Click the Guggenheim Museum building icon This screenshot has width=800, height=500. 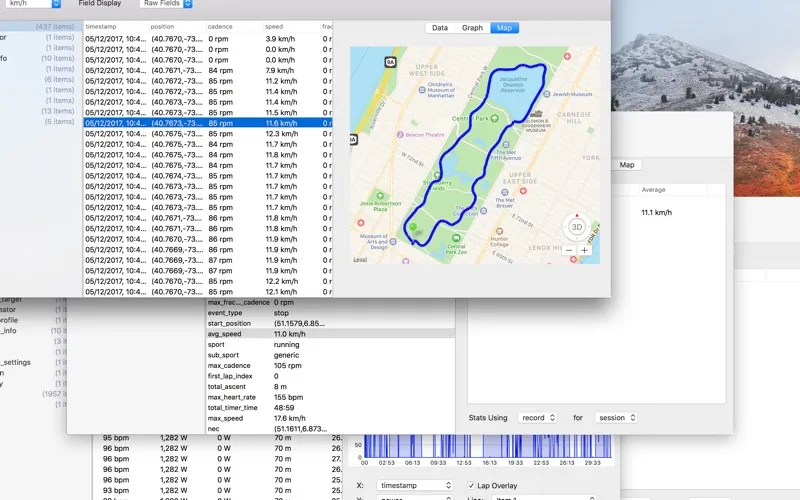coord(536,114)
